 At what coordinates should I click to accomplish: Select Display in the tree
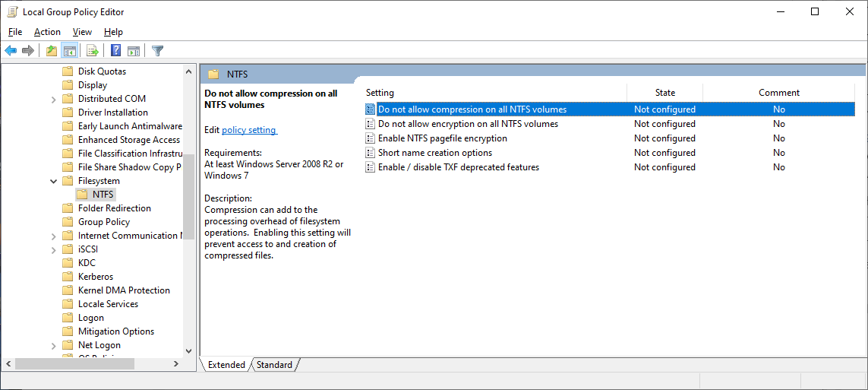tap(93, 85)
